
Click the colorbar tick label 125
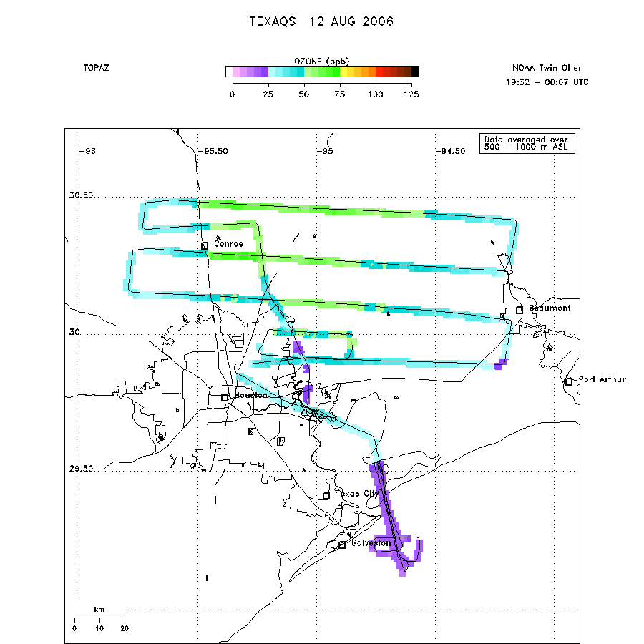[411, 94]
